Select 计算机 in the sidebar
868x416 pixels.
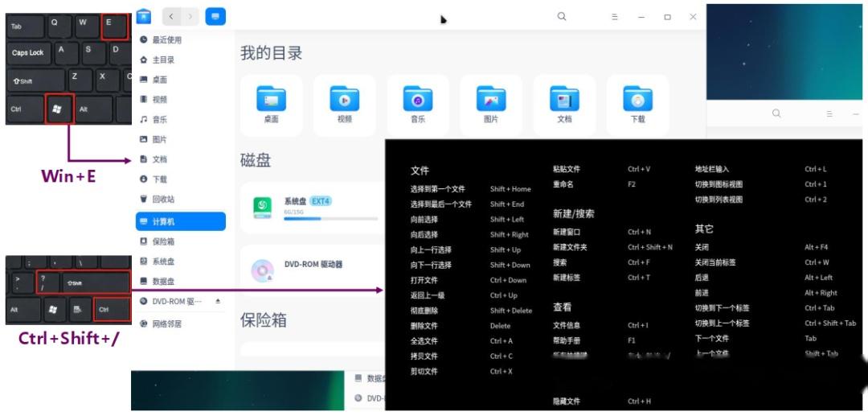pyautogui.click(x=181, y=221)
